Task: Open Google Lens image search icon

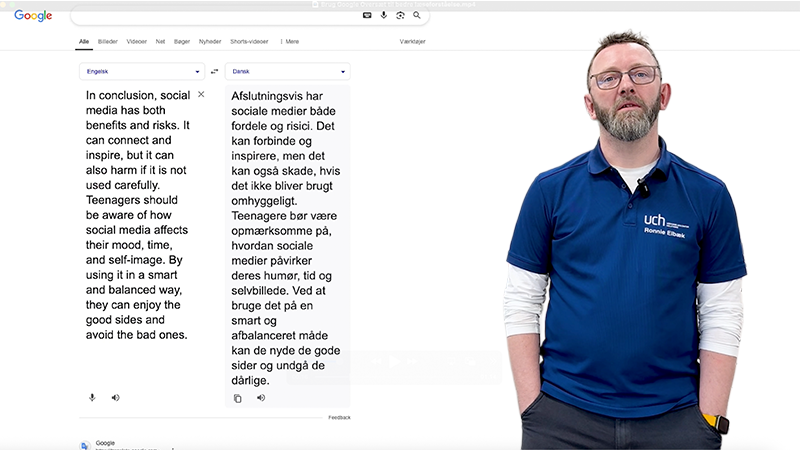Action: pyautogui.click(x=401, y=15)
